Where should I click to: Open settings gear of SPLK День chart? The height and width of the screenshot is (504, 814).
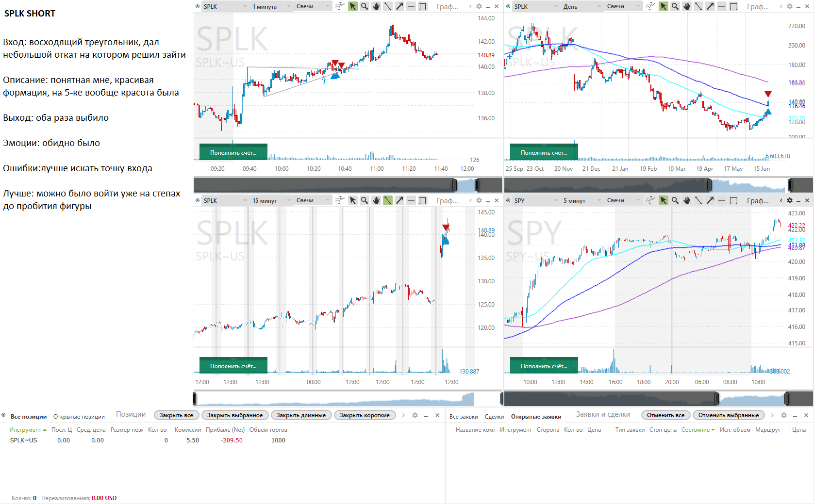tap(790, 6)
